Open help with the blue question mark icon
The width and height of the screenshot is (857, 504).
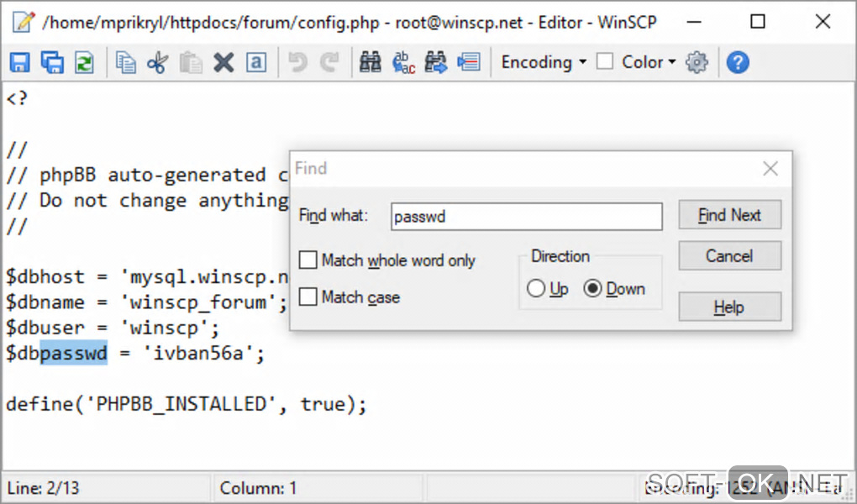click(738, 62)
